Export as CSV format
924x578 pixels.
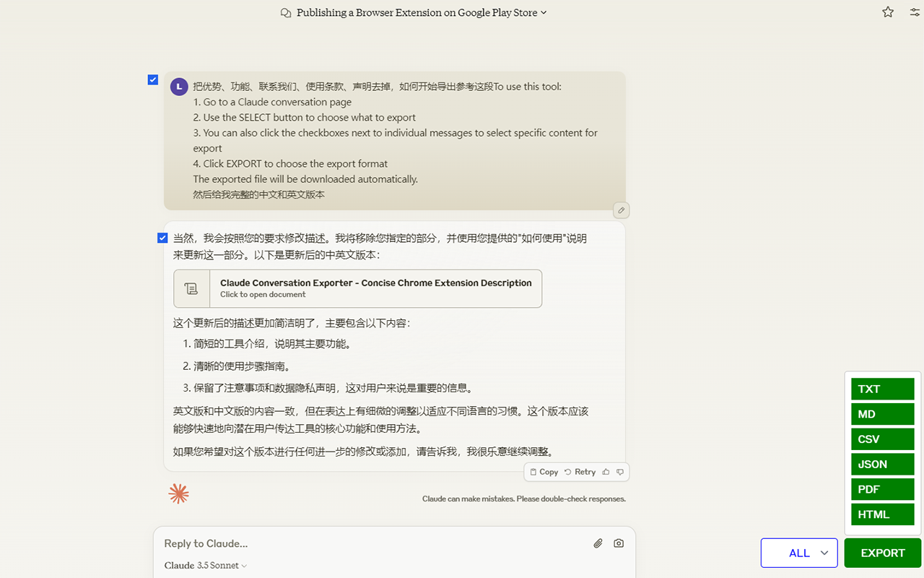coord(883,439)
